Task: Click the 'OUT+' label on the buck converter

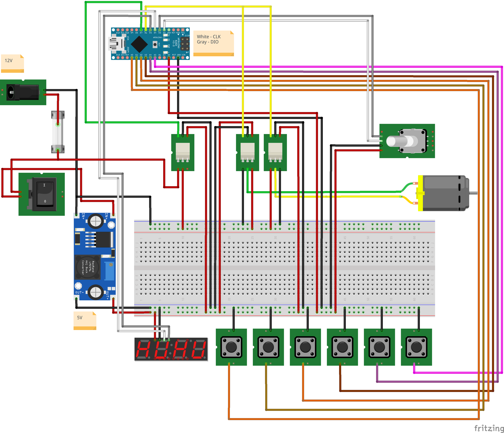Action: pyautogui.click(x=107, y=295)
